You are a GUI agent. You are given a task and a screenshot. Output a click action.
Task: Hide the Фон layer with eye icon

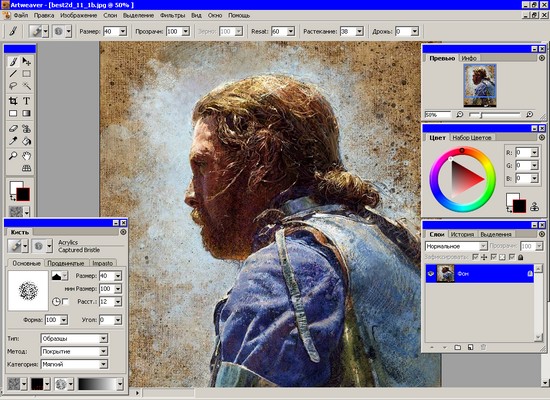click(431, 273)
